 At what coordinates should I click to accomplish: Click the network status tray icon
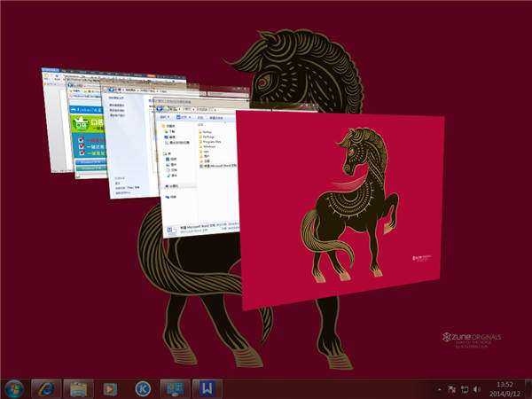click(464, 388)
